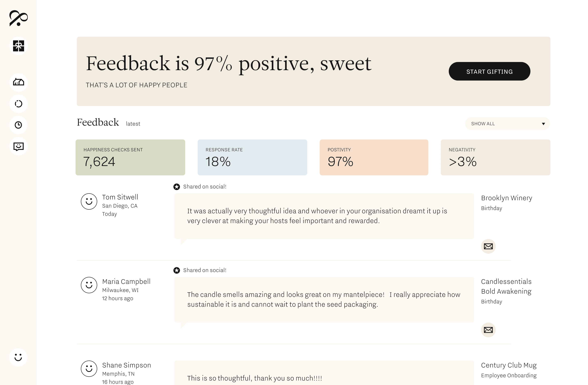588x385 pixels.
Task: Click the infinity-style logo in the sidebar
Action: coord(19,18)
